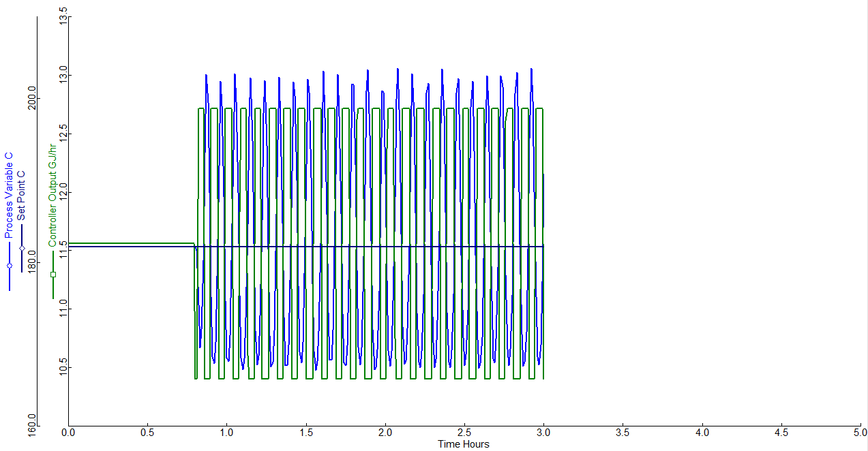Click the 180.0 temperature axis tick label
The height and width of the screenshot is (451, 868).
point(33,263)
